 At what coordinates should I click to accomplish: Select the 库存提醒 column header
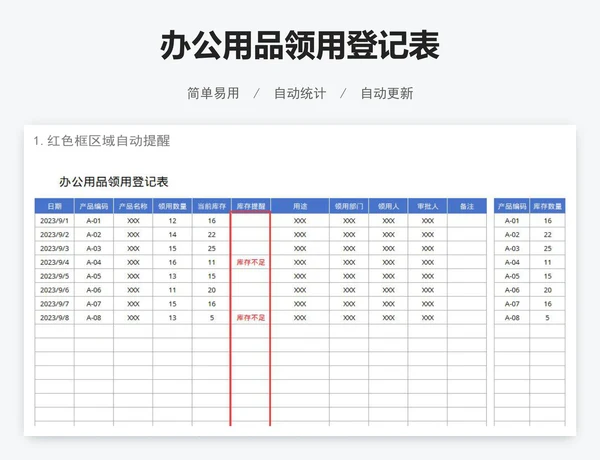coord(251,206)
